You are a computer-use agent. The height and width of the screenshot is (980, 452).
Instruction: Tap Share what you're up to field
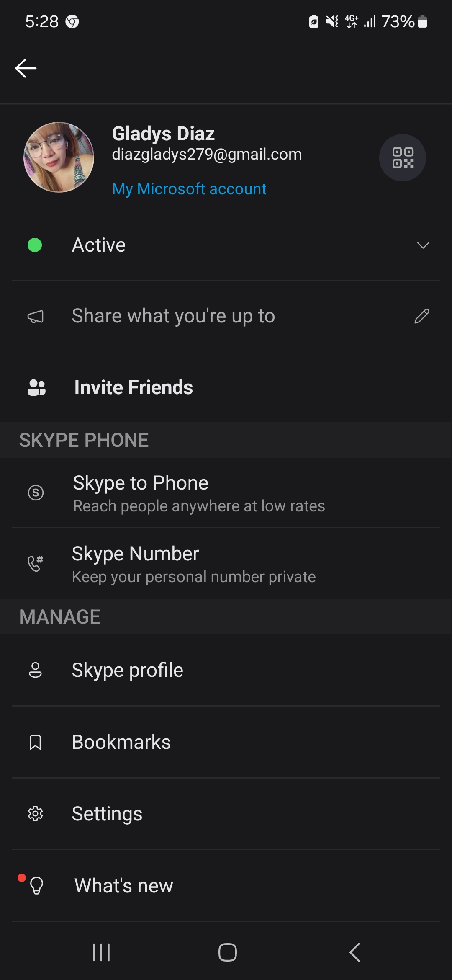226,316
